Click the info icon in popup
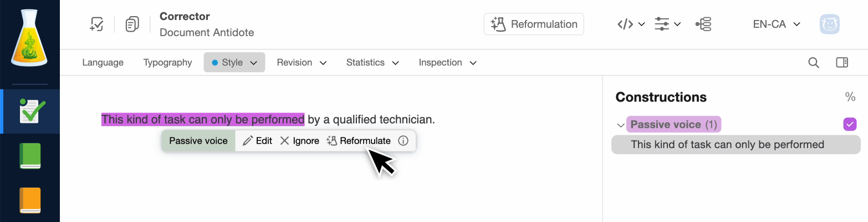Screen dimensions: 868x222 [404, 141]
